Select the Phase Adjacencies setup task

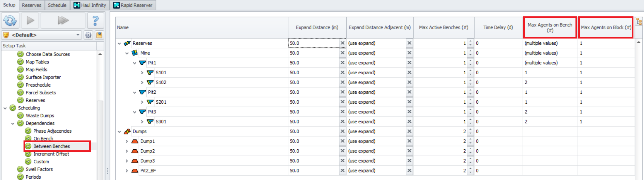pos(52,131)
